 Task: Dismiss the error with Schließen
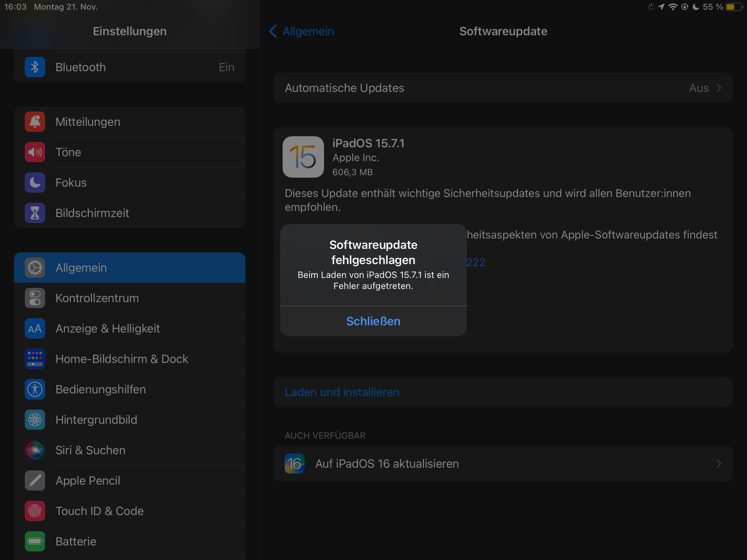(x=373, y=321)
